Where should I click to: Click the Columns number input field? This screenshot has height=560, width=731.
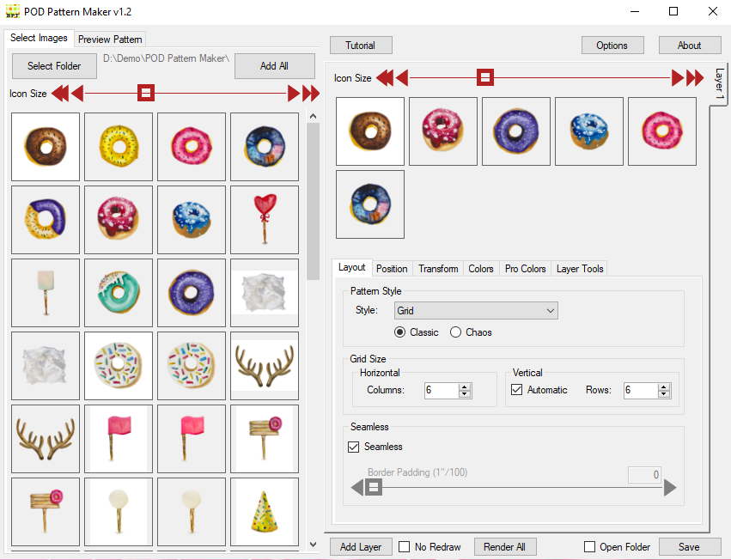tap(442, 390)
